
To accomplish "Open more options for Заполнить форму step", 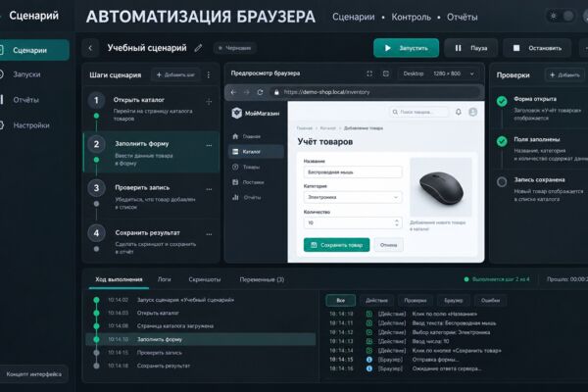I will (209, 145).
